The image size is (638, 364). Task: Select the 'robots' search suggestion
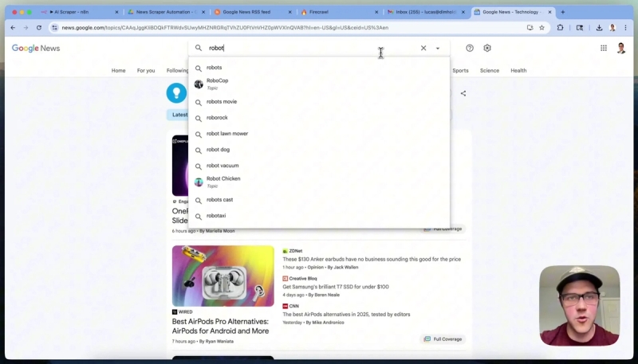(x=319, y=68)
